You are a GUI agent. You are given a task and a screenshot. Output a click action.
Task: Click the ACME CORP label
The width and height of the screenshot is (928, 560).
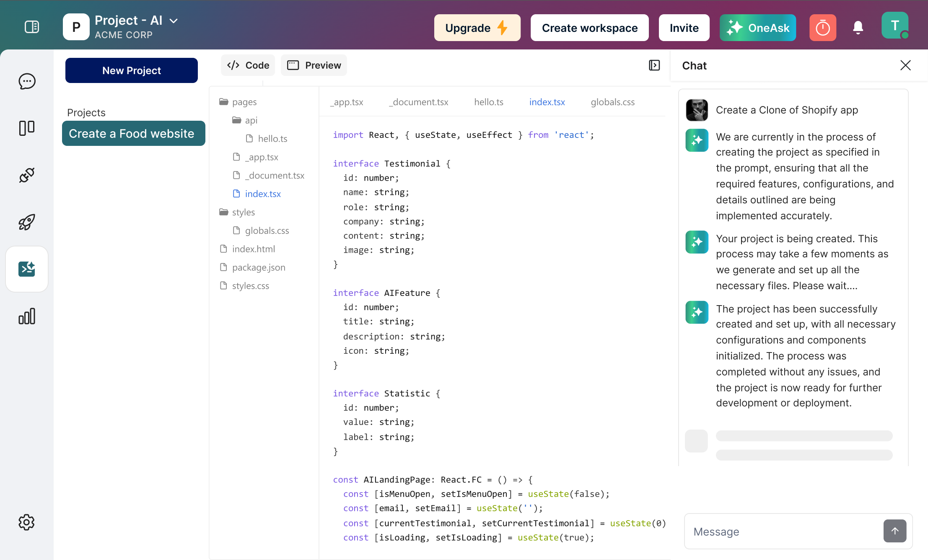point(124,35)
